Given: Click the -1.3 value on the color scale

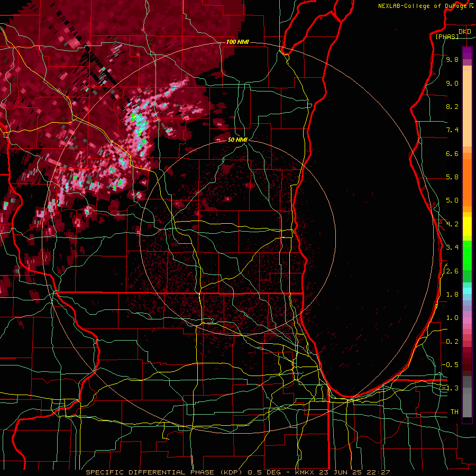Looking at the screenshot, I should [x=451, y=388].
